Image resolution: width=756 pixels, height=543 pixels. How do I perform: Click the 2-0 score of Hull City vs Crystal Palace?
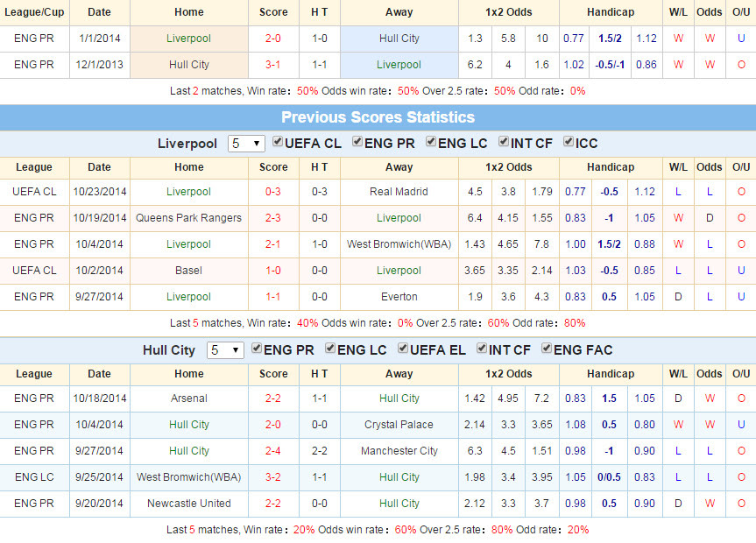point(273,425)
